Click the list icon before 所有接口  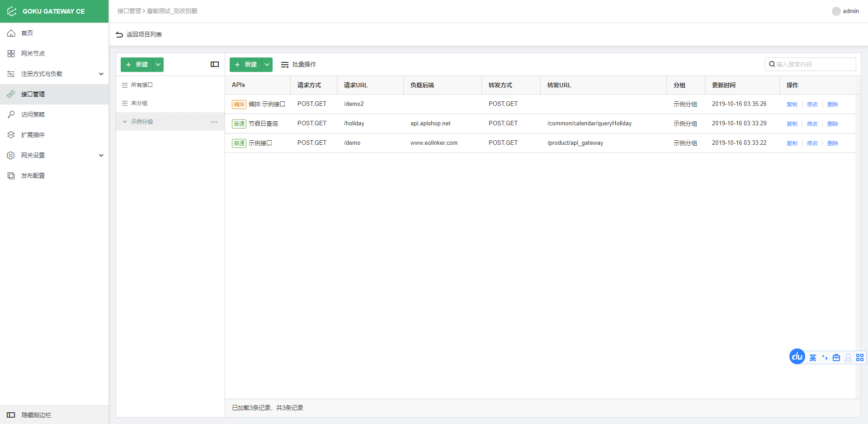[125, 85]
